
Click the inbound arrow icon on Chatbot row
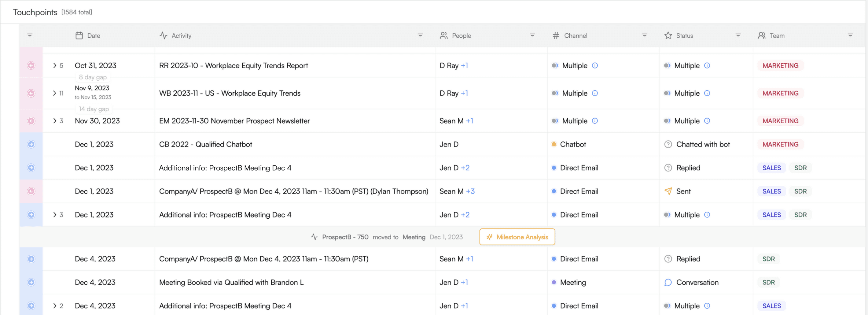(31, 144)
